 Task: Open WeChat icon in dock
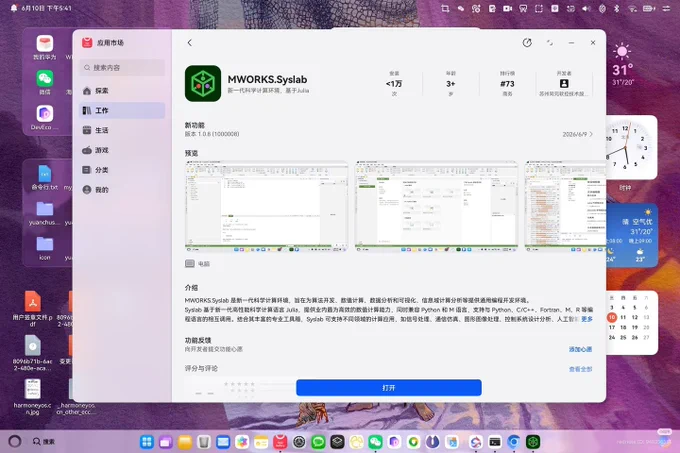(375, 442)
